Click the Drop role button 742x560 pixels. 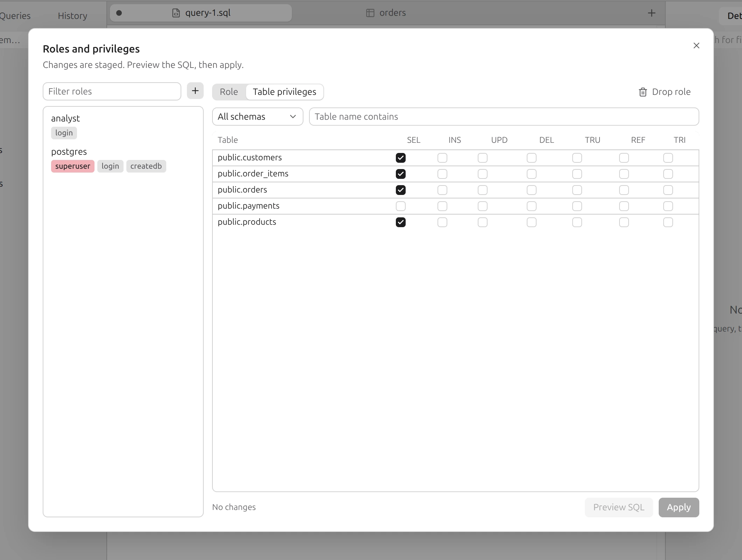664,92
